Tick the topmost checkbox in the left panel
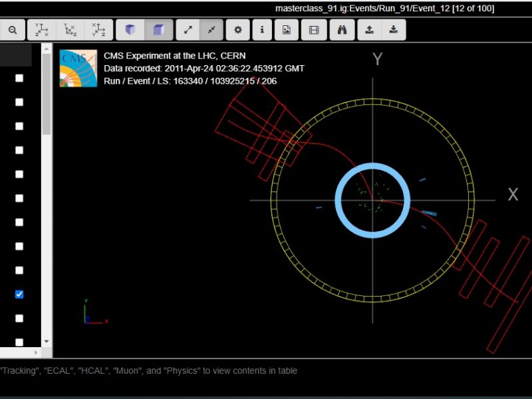This screenshot has height=399, width=532. [19, 78]
